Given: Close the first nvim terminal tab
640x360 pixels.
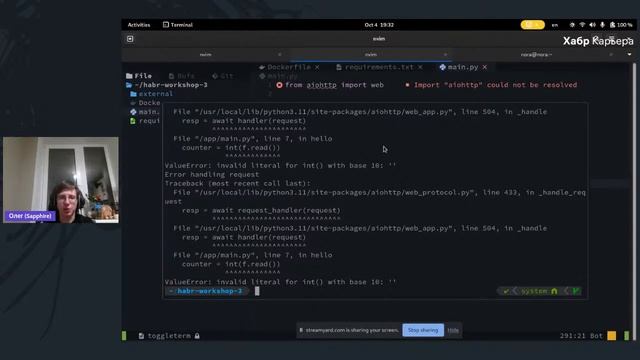Looking at the screenshot, I should (x=280, y=54).
